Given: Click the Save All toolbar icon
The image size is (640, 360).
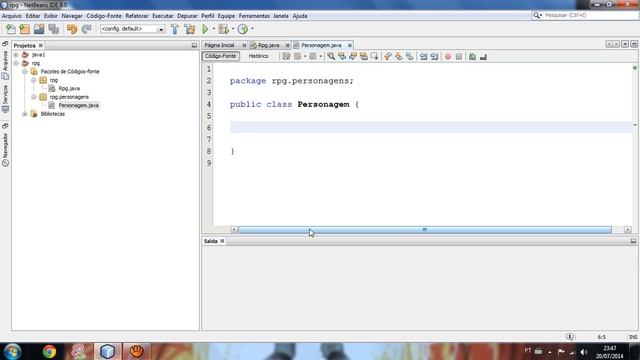Looking at the screenshot, I should [54, 29].
